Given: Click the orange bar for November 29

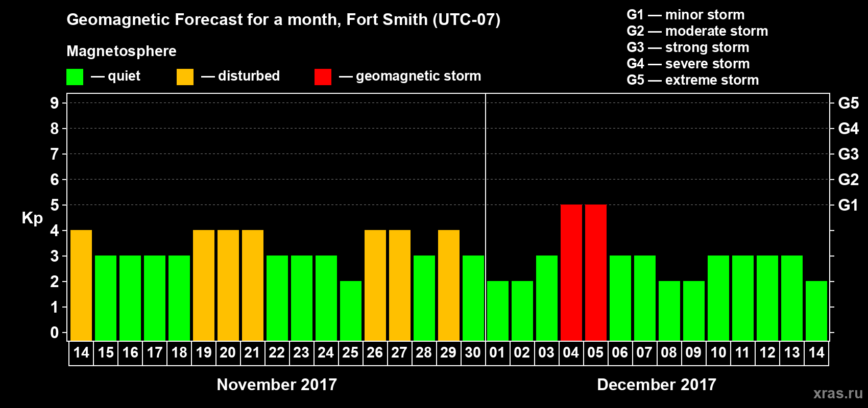Looking at the screenshot, I should point(449,285).
